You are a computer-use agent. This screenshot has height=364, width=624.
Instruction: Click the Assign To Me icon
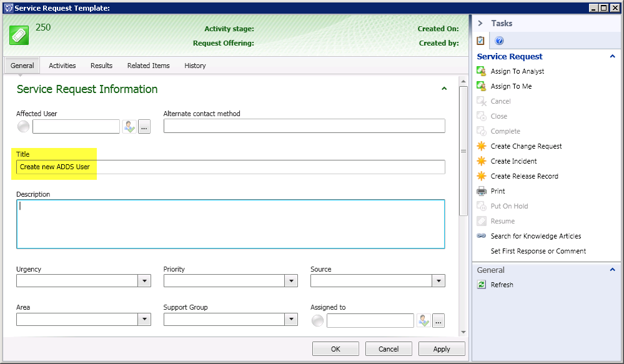point(481,86)
